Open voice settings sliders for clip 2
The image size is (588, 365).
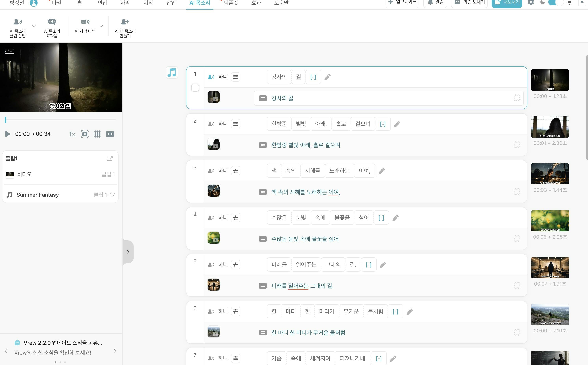[x=236, y=124]
